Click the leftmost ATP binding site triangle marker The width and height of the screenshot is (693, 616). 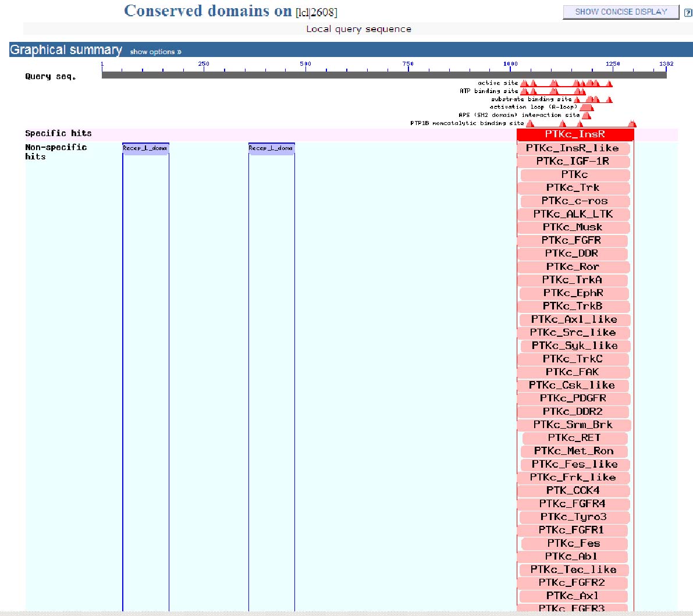click(524, 91)
